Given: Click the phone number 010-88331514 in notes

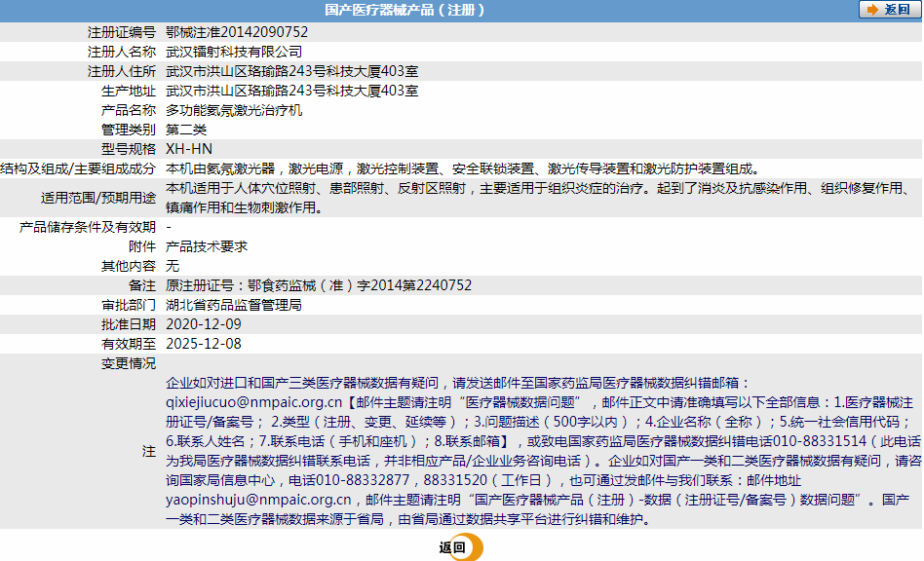Looking at the screenshot, I should [819, 441].
